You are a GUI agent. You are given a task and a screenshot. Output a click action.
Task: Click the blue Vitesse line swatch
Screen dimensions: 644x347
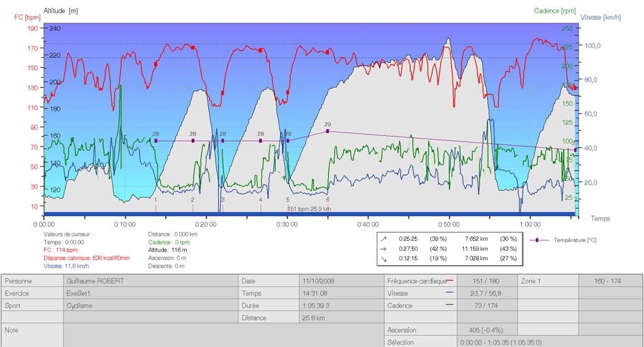click(450, 294)
